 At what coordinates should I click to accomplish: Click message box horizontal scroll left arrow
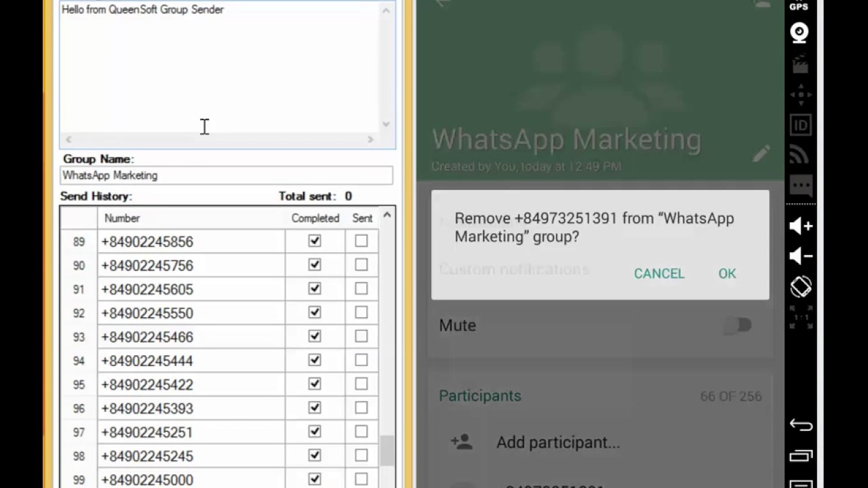tap(67, 140)
